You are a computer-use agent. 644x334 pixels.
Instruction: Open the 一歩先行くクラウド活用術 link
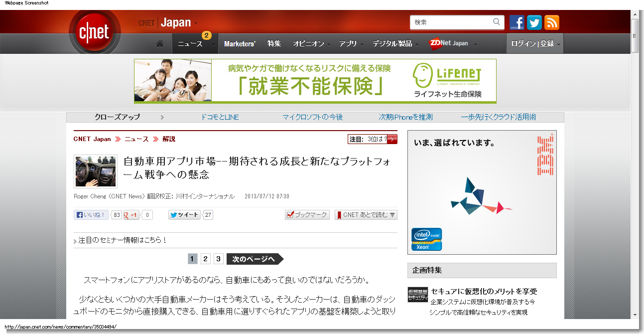(499, 117)
